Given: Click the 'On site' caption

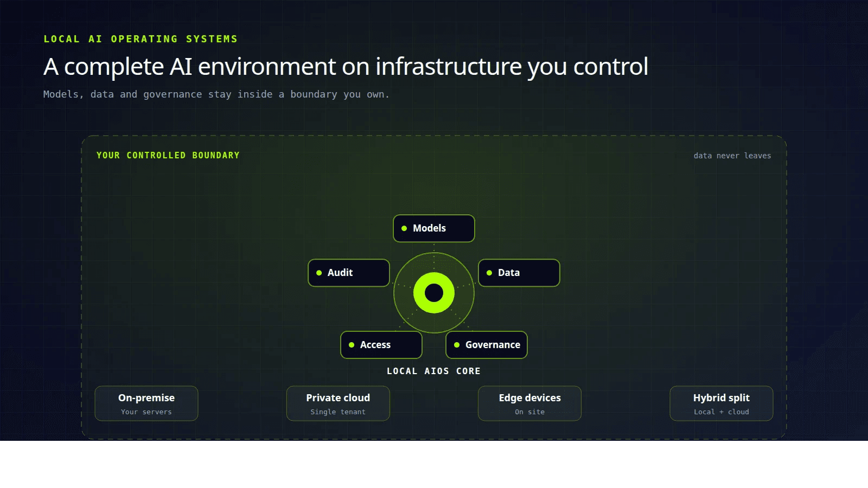Looking at the screenshot, I should [529, 412].
